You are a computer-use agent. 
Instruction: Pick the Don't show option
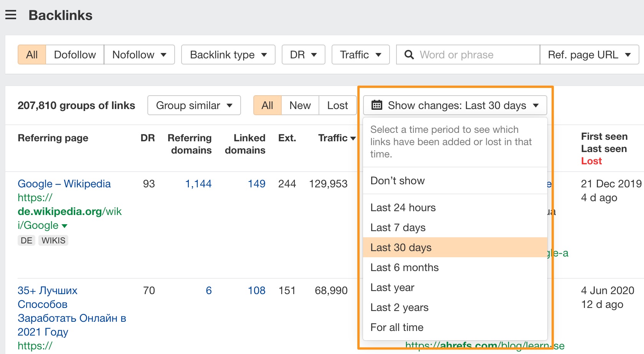[x=398, y=181]
